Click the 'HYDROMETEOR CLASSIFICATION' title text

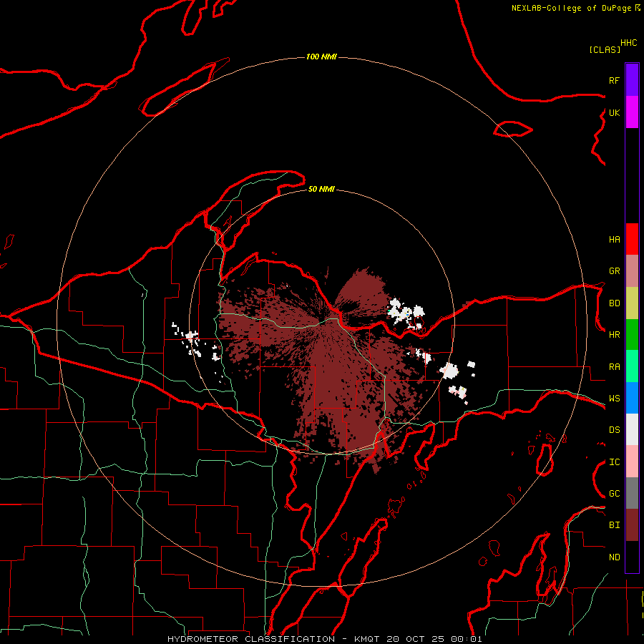[251, 639]
